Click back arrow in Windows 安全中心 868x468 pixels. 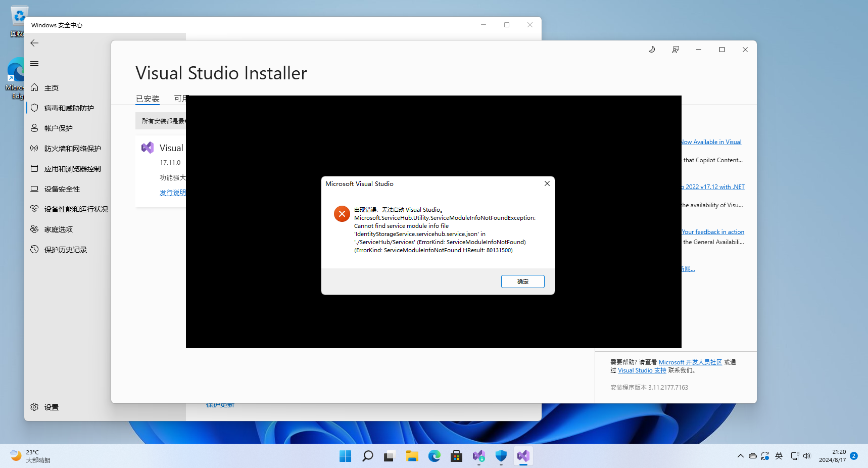coord(34,43)
